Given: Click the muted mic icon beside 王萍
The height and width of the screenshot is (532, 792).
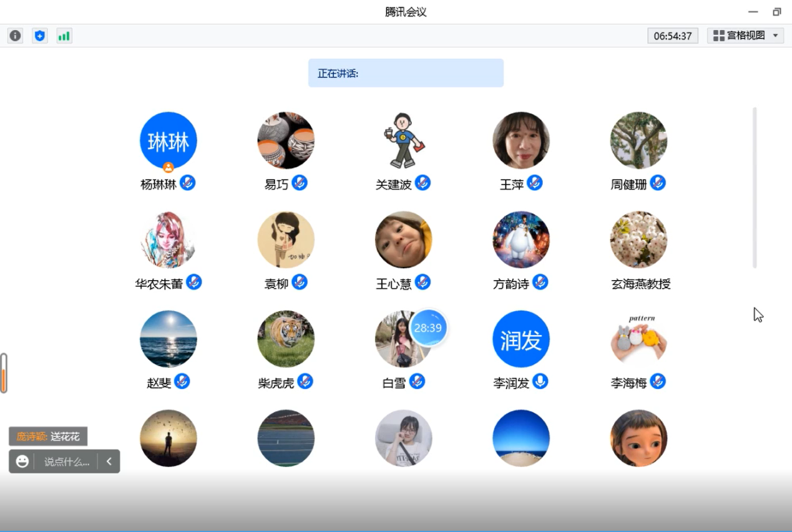Looking at the screenshot, I should [x=534, y=183].
